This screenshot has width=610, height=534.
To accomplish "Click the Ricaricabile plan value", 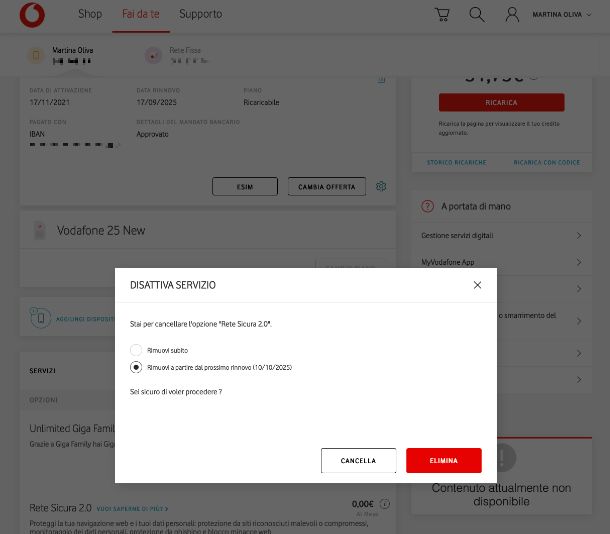I will tap(261, 102).
